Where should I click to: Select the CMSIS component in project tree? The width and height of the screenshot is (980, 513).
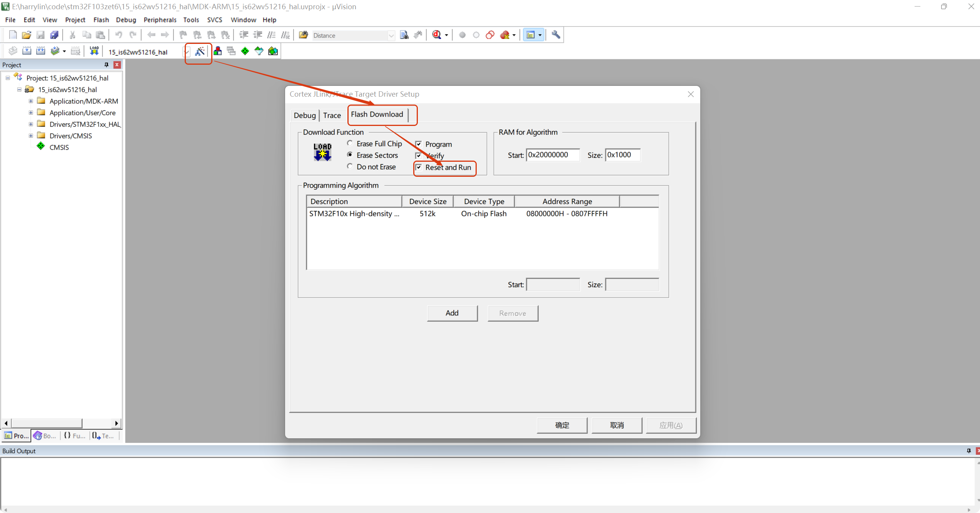pos(59,147)
